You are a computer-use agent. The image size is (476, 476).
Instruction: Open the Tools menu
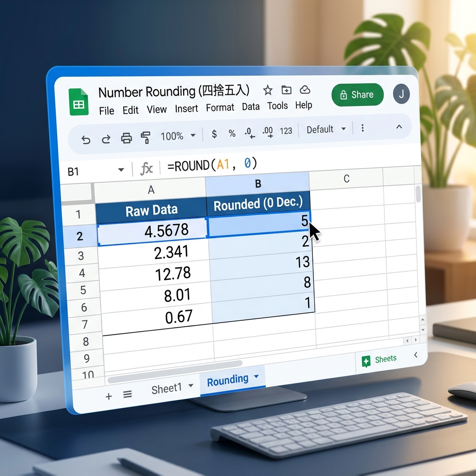[278, 106]
